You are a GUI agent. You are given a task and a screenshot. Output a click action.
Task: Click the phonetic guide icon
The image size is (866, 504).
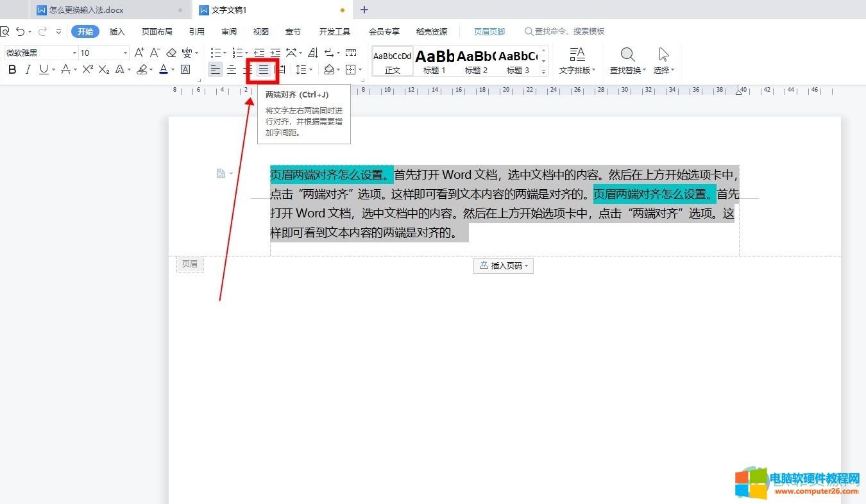click(x=187, y=53)
